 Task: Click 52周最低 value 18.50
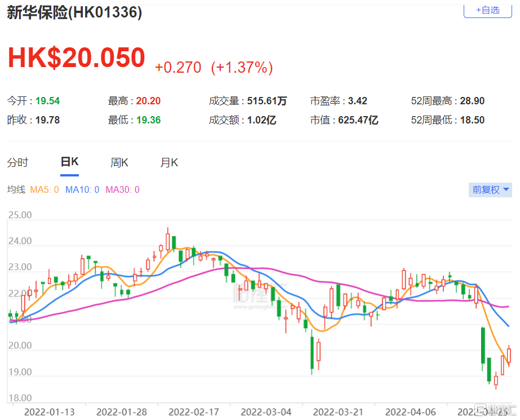[472, 120]
